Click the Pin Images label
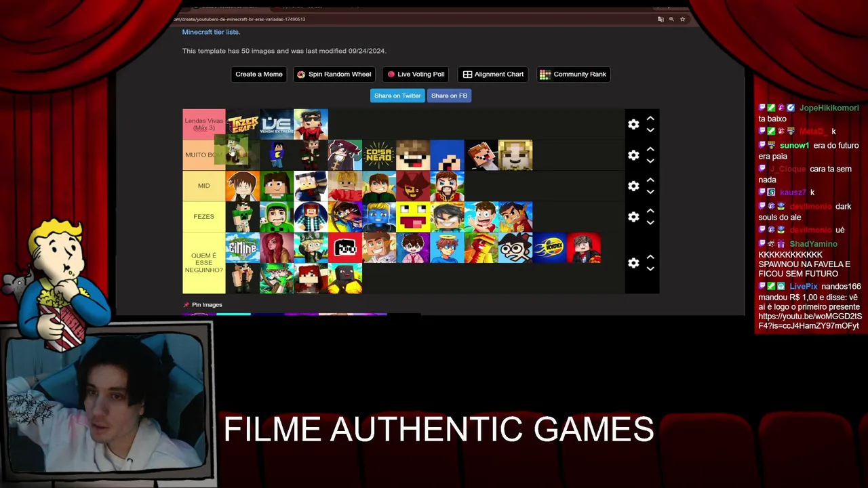 [x=207, y=305]
